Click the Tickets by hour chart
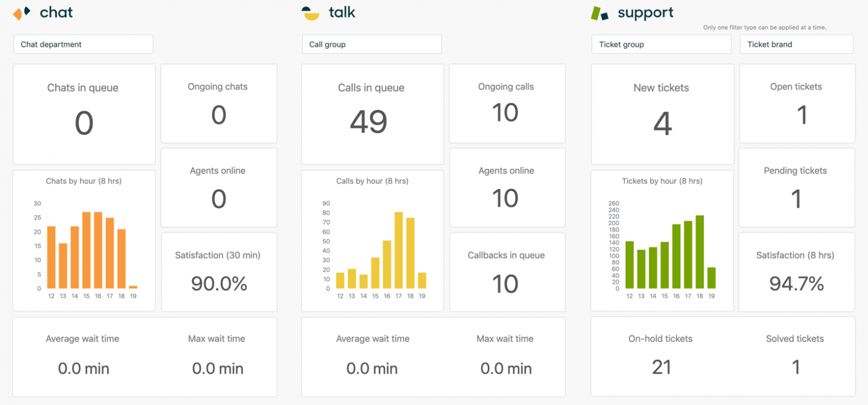The image size is (868, 405). pos(662,240)
